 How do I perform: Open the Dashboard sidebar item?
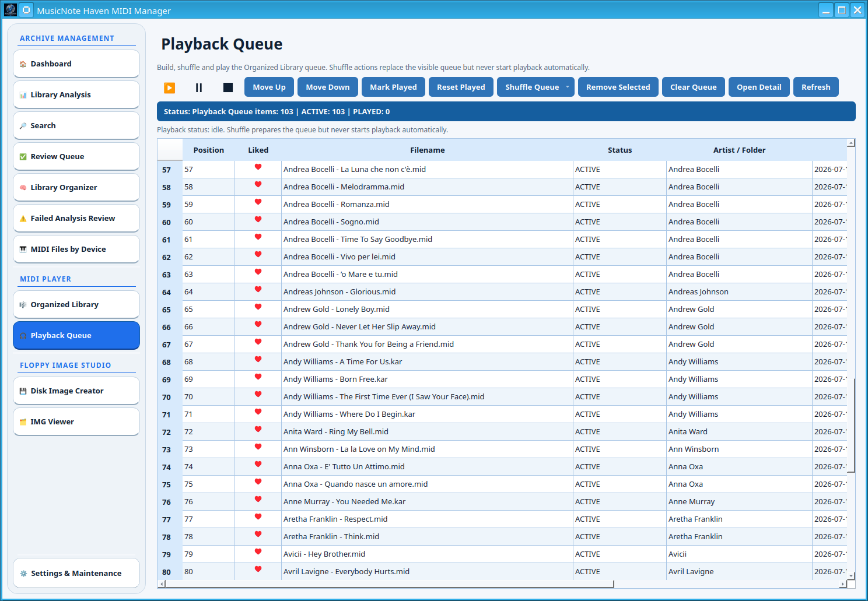point(76,64)
